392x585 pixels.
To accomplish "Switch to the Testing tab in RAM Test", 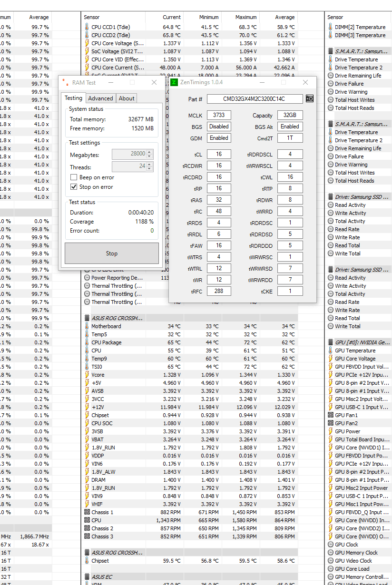I will [x=73, y=98].
